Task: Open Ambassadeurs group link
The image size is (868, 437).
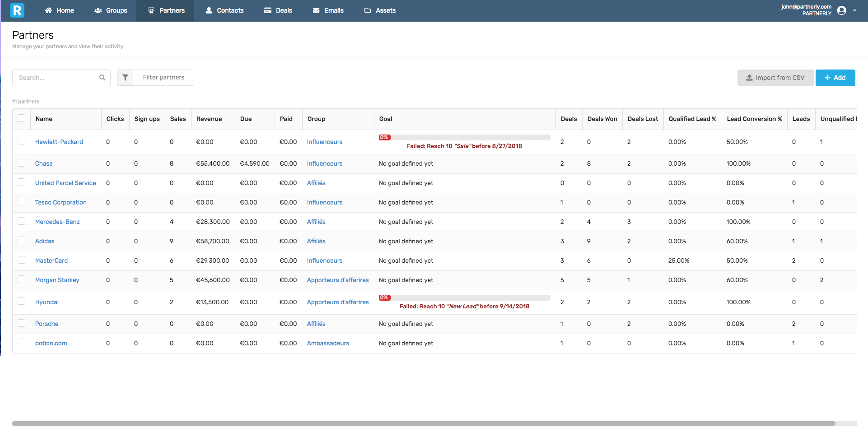Action: (328, 343)
